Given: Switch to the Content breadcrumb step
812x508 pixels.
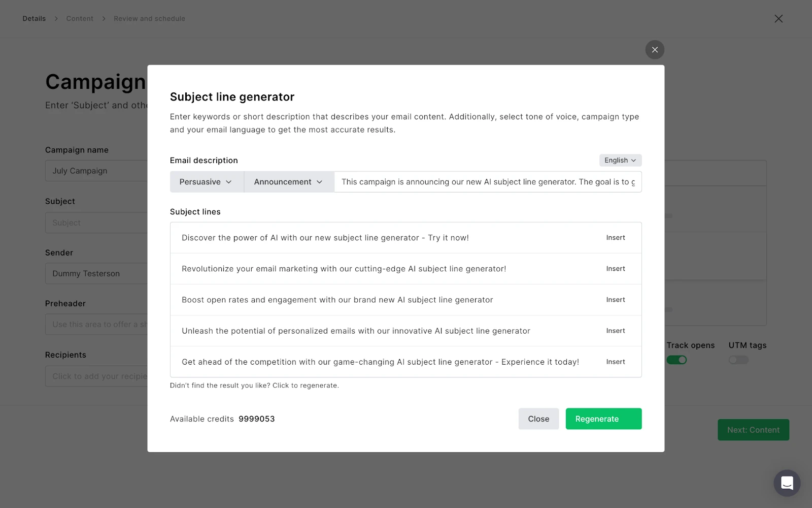Looking at the screenshot, I should click(x=80, y=19).
